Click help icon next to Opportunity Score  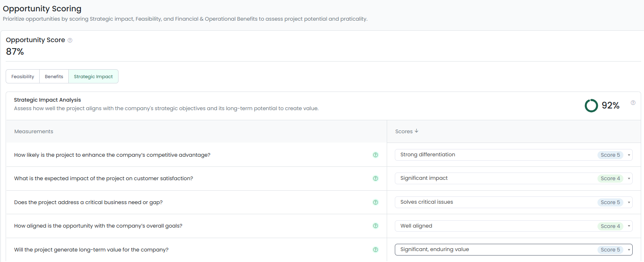(x=70, y=40)
